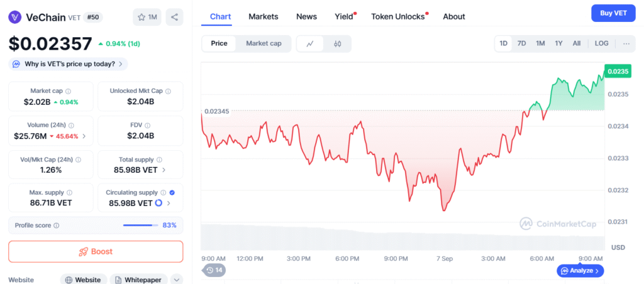
Task: Set chart range to All
Action: click(577, 43)
